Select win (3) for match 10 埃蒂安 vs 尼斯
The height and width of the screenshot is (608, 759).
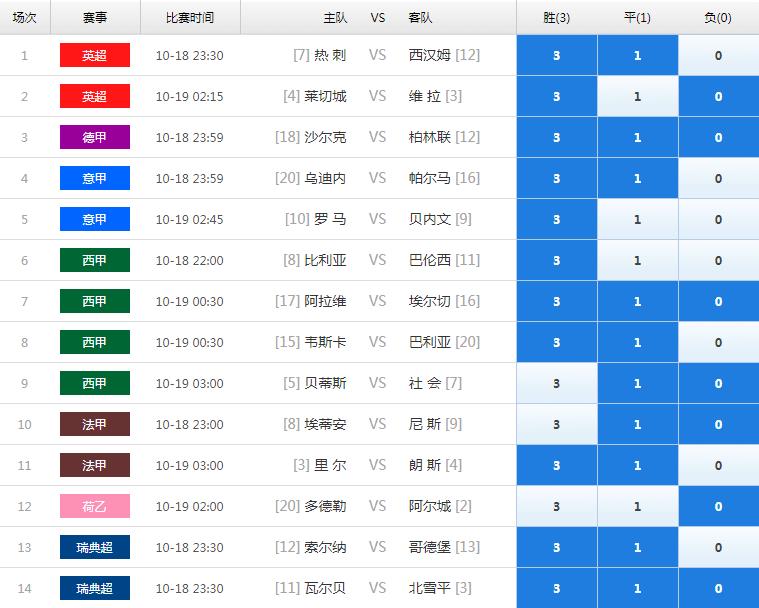(x=557, y=424)
